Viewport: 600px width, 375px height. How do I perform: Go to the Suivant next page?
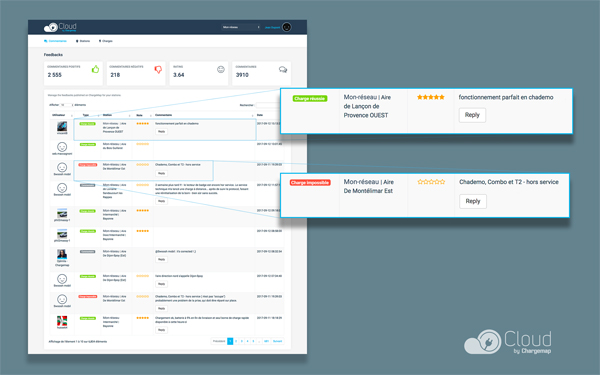(277, 341)
